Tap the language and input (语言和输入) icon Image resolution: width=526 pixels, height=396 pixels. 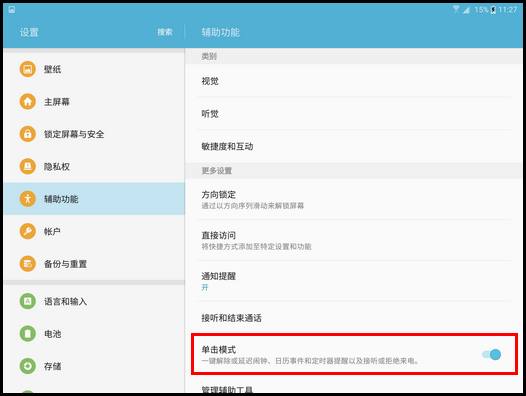(x=28, y=301)
